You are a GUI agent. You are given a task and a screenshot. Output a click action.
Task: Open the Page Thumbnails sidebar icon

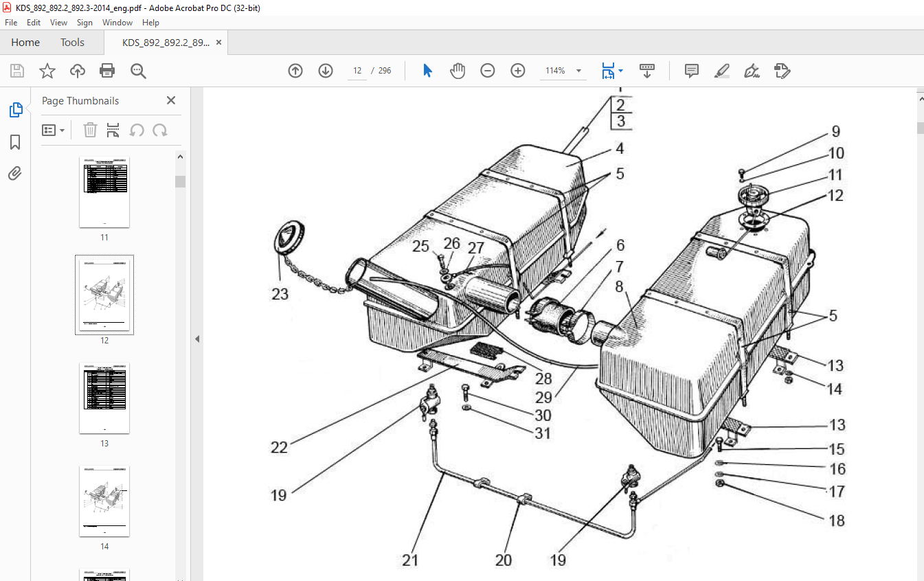15,110
